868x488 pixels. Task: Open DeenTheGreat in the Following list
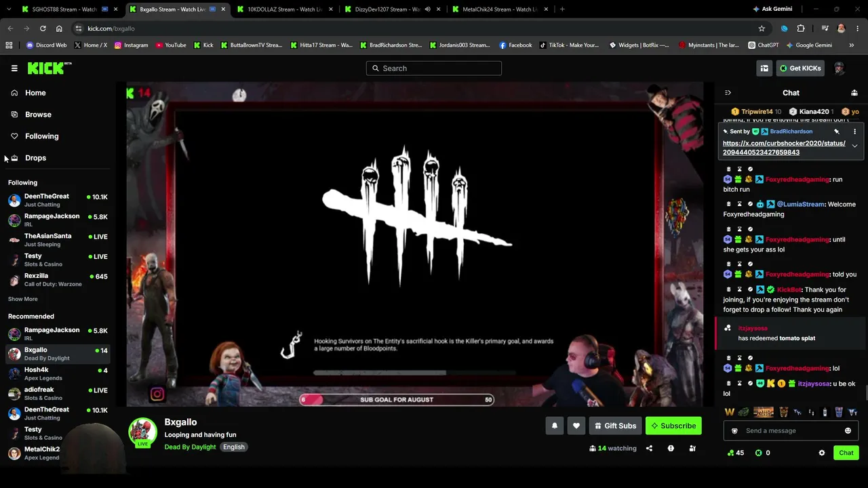tap(58, 200)
